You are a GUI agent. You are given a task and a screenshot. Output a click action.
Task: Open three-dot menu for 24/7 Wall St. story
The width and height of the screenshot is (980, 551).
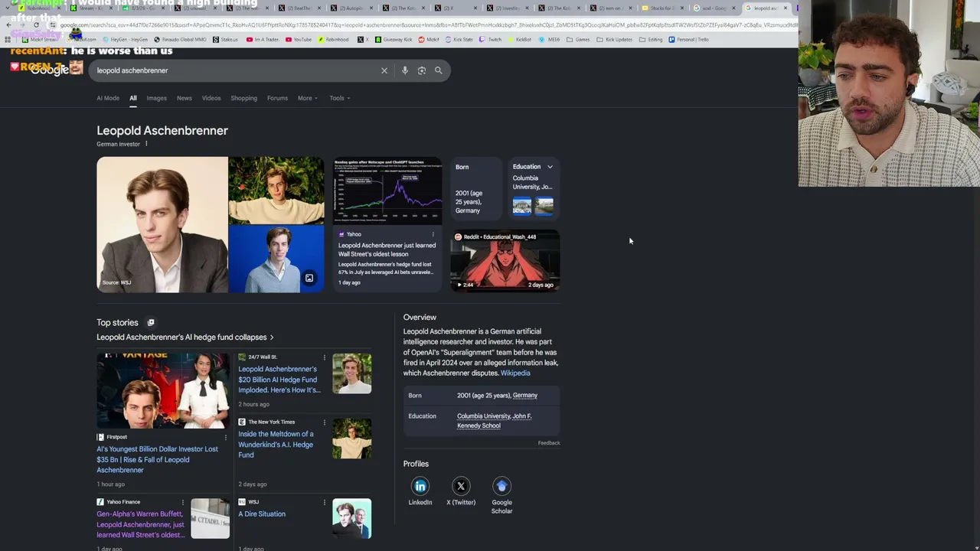[x=324, y=357]
